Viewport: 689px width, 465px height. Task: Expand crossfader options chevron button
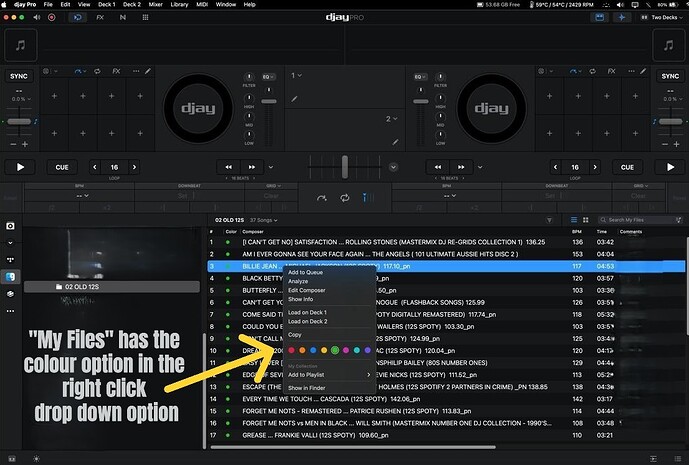coord(393,167)
